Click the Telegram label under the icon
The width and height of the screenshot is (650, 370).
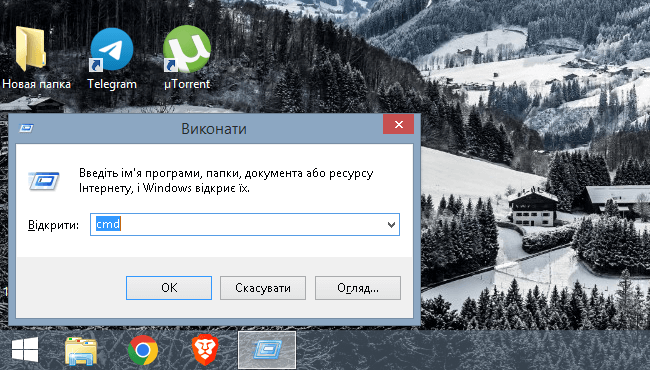pyautogui.click(x=112, y=84)
